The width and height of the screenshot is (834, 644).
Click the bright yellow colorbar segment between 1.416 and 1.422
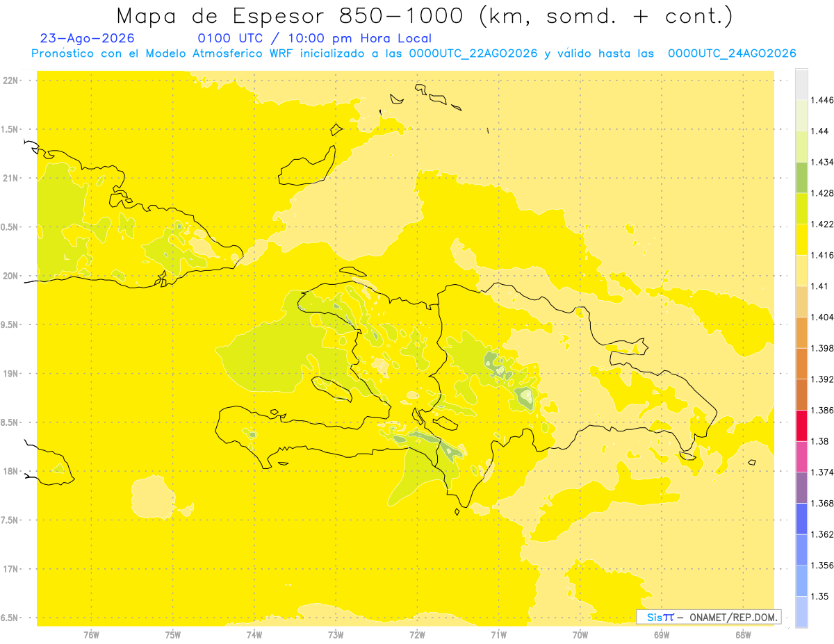point(801,239)
